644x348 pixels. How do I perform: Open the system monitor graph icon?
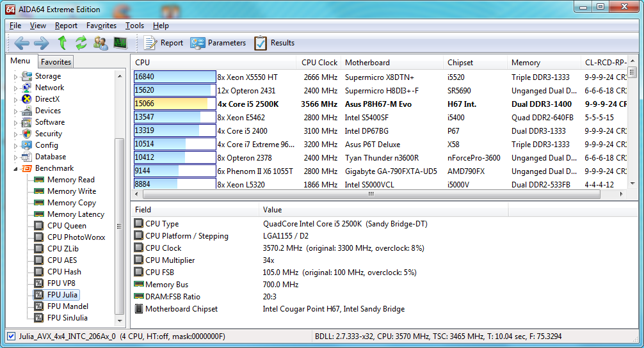click(x=120, y=43)
